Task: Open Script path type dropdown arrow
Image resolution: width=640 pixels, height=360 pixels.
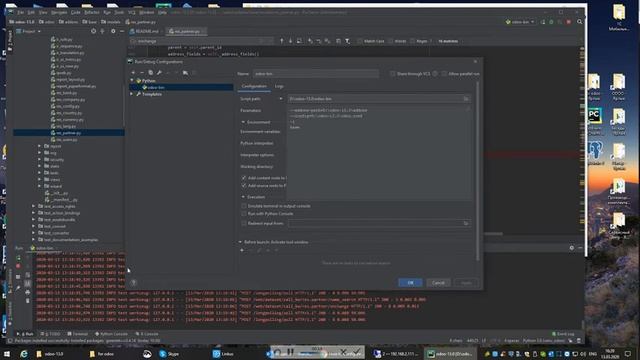Action: point(280,99)
